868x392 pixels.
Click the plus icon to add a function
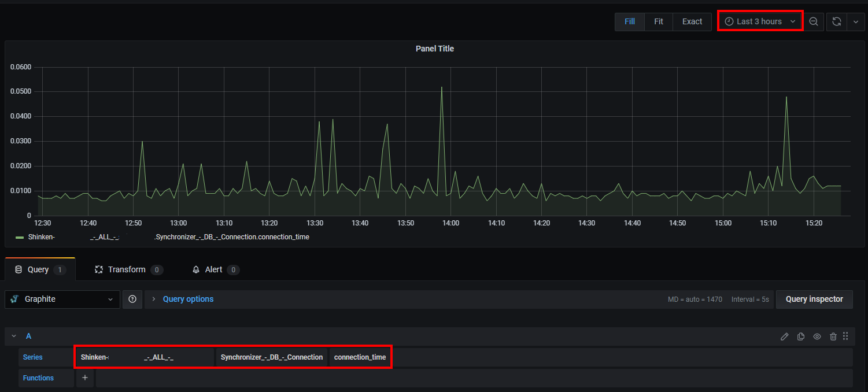pos(84,378)
